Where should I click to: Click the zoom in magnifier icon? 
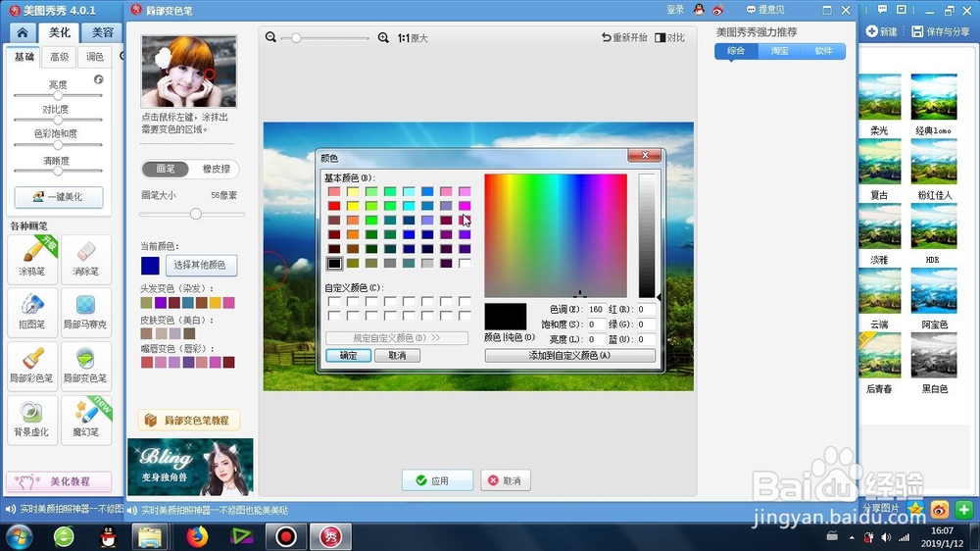tap(383, 37)
